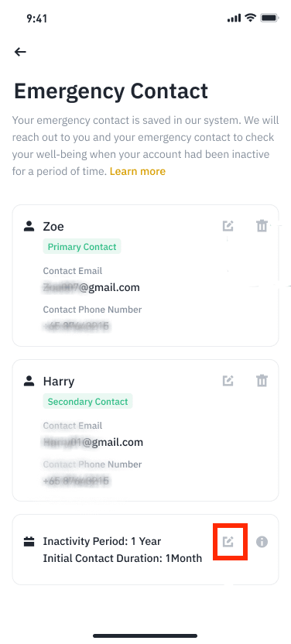Screen dimensions: 291x644
Task: Tap Zoe's contact phone number
Action: [77, 326]
